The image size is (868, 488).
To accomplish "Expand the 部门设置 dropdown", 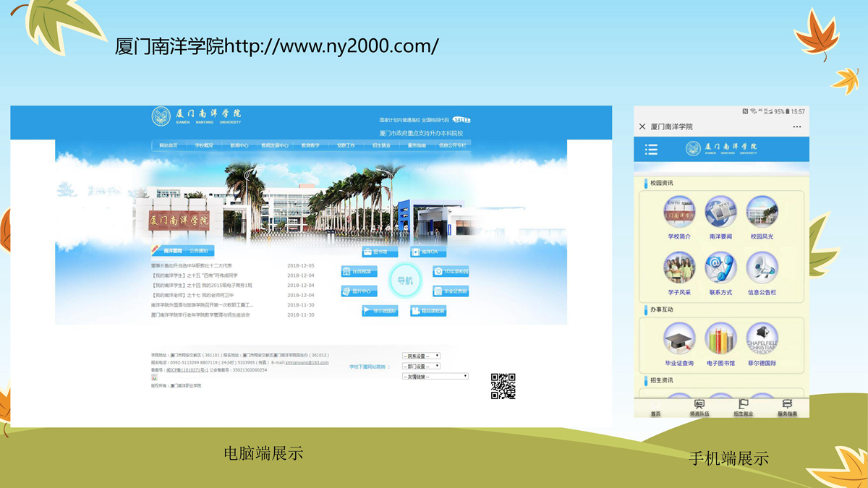I will click(421, 367).
